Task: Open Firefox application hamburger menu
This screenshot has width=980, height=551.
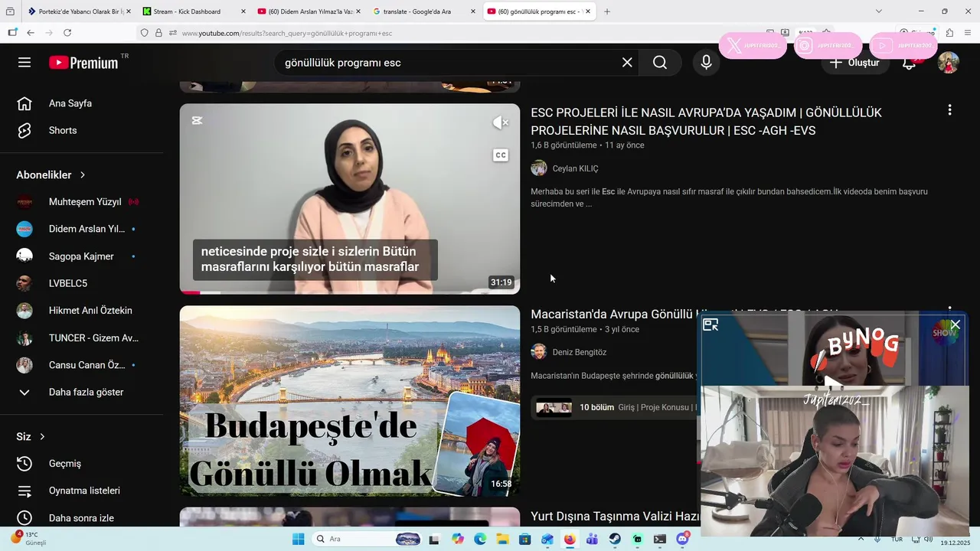Action: pos(967,33)
